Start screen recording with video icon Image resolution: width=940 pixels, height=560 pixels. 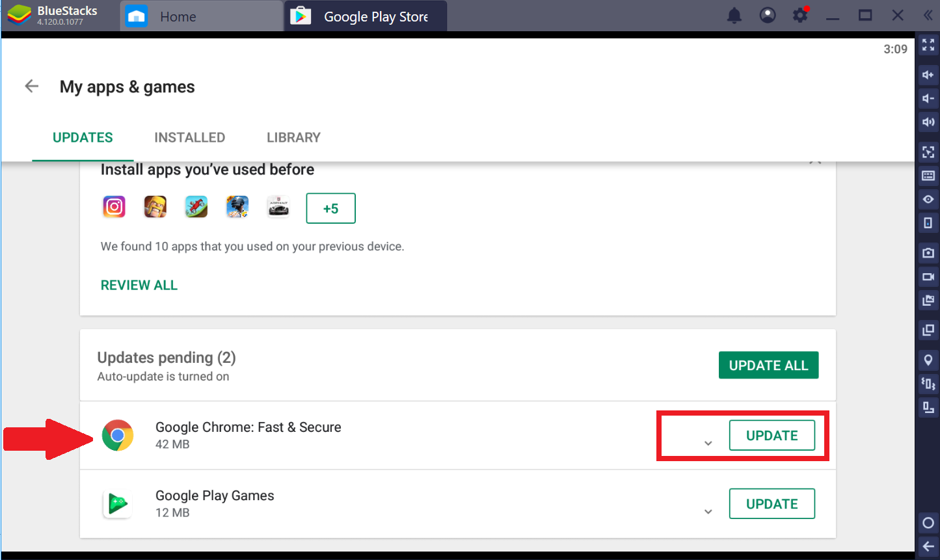click(x=928, y=276)
